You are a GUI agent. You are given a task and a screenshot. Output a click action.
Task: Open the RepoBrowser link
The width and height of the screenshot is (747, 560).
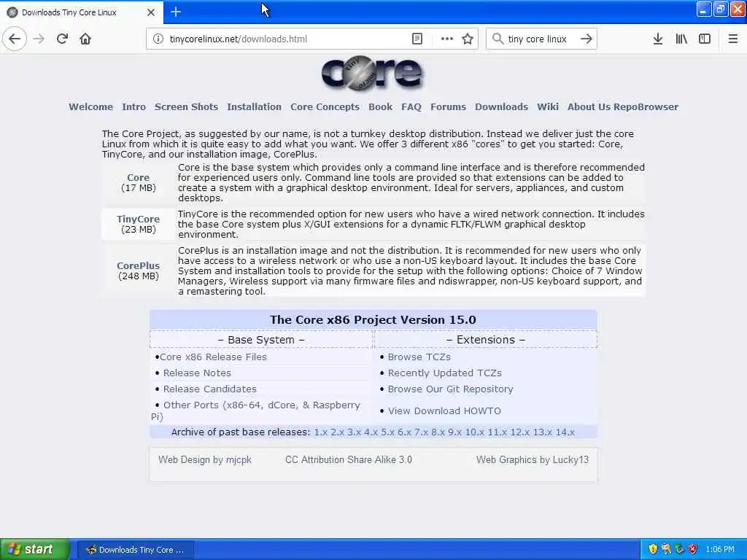click(646, 107)
